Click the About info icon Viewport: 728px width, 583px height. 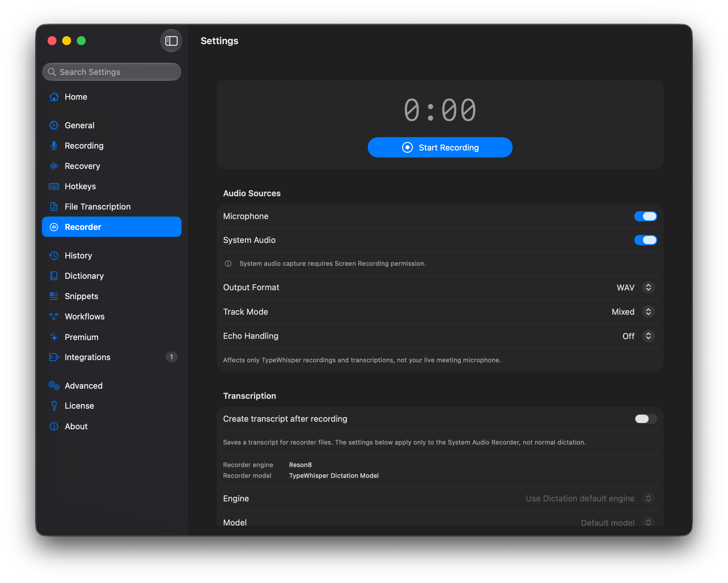point(54,426)
